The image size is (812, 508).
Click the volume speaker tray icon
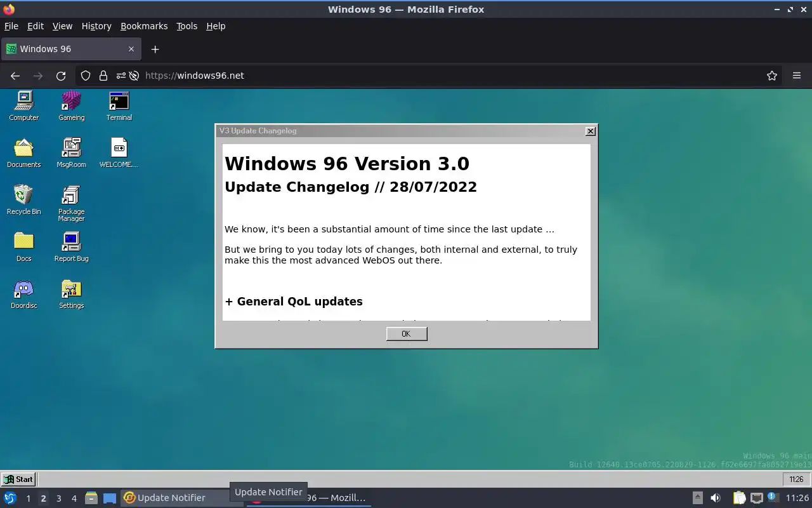click(716, 498)
